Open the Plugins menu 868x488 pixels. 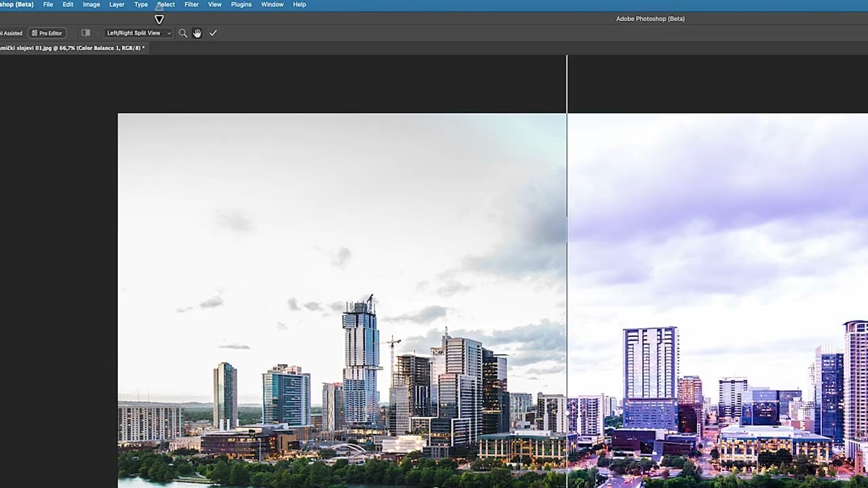(x=241, y=4)
